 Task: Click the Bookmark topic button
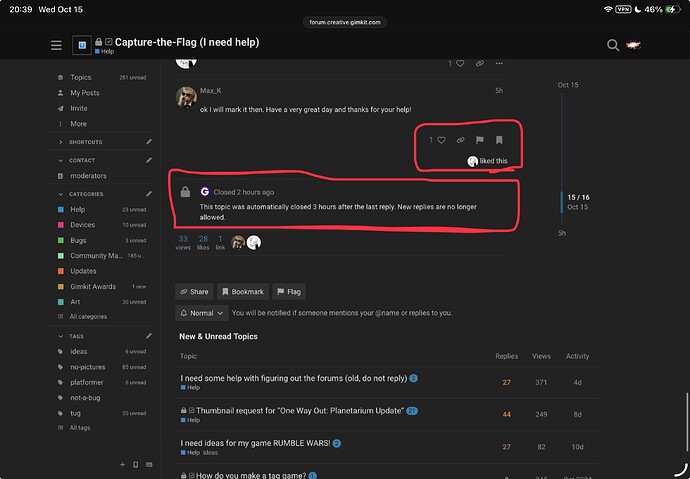tap(243, 292)
